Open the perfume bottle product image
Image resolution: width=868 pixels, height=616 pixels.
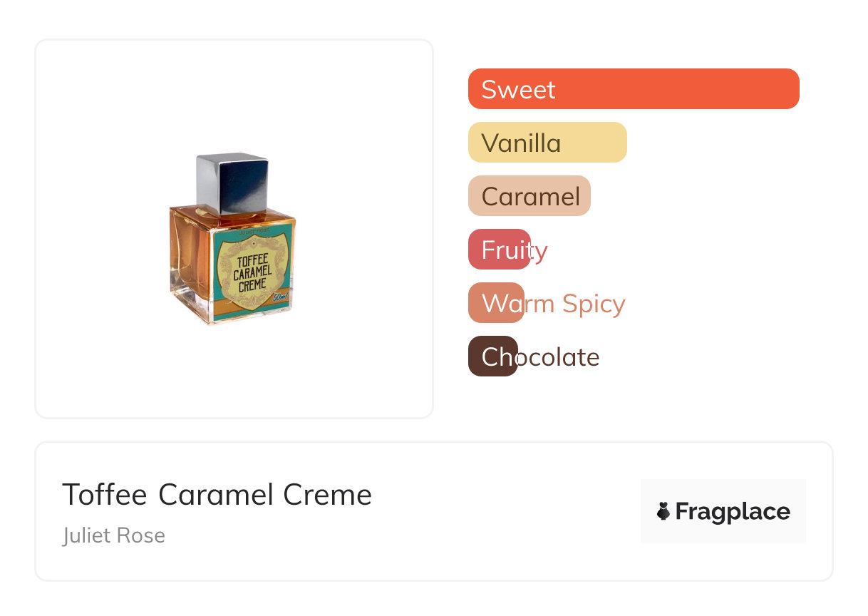233,239
